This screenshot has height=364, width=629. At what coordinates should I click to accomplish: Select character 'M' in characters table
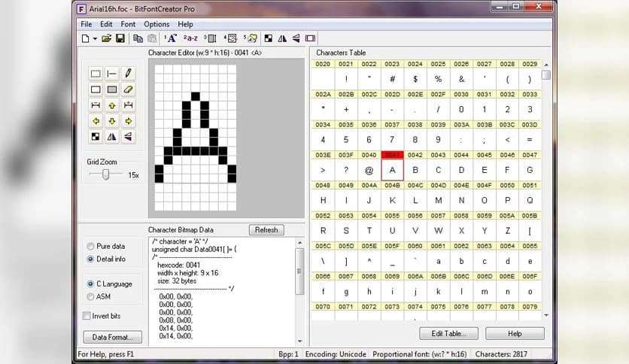[x=439, y=201]
